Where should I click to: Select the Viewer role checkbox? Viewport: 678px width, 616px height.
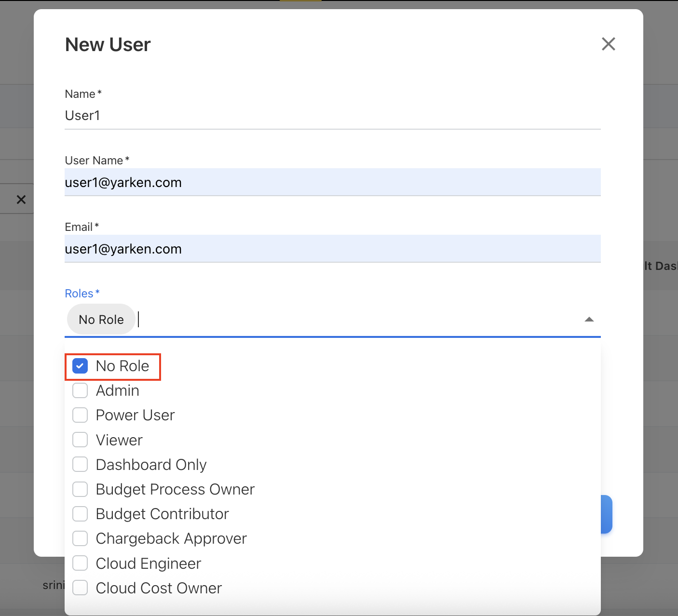coord(80,440)
